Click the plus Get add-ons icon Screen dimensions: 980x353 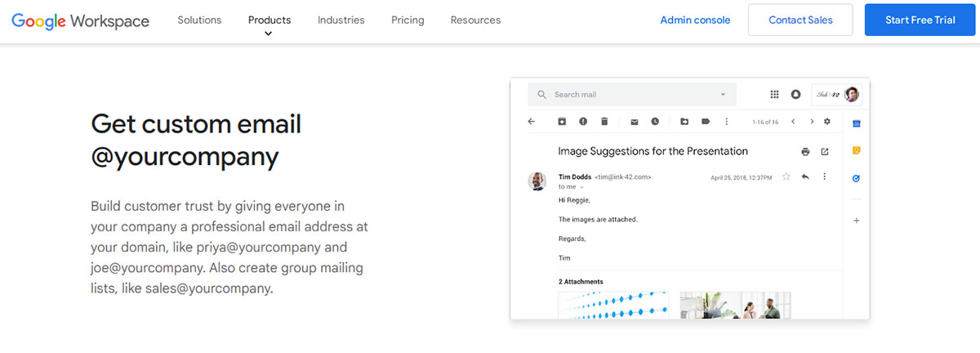click(857, 221)
